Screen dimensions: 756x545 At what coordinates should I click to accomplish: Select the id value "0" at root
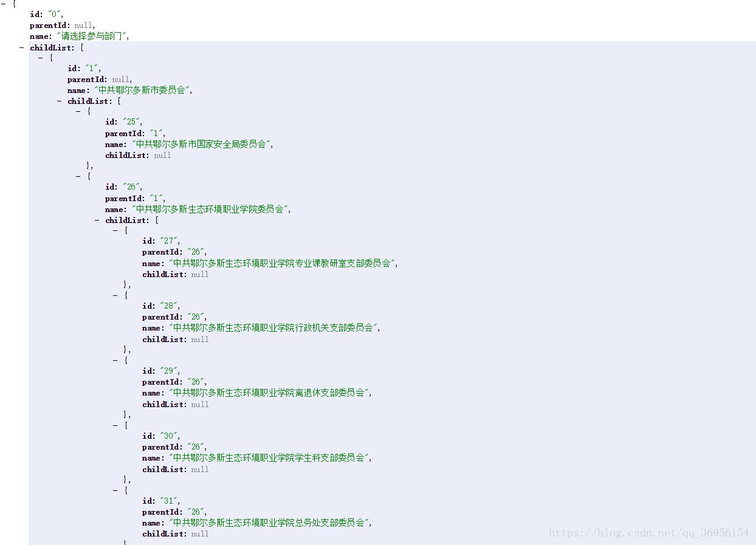point(55,14)
